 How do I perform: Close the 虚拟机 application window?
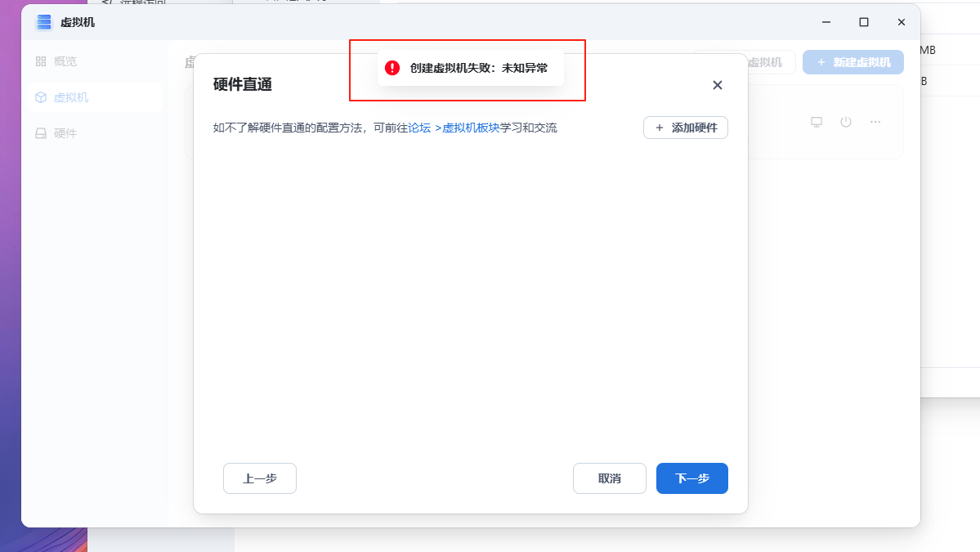click(x=901, y=22)
